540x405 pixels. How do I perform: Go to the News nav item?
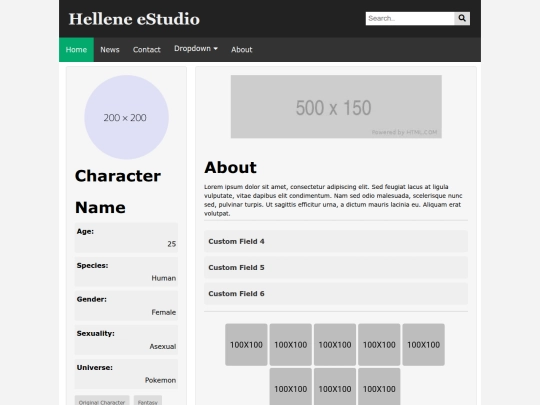click(x=110, y=50)
